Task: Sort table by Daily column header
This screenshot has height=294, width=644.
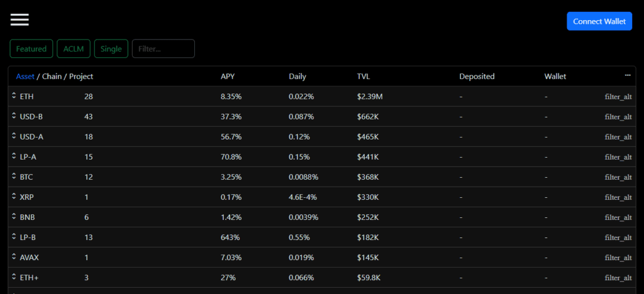Action: (x=297, y=77)
